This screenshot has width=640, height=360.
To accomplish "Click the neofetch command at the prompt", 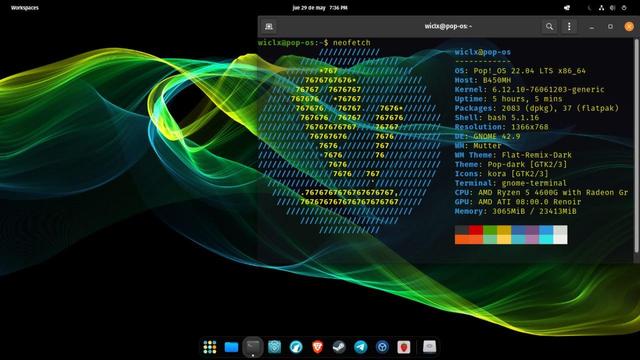I will (352, 42).
